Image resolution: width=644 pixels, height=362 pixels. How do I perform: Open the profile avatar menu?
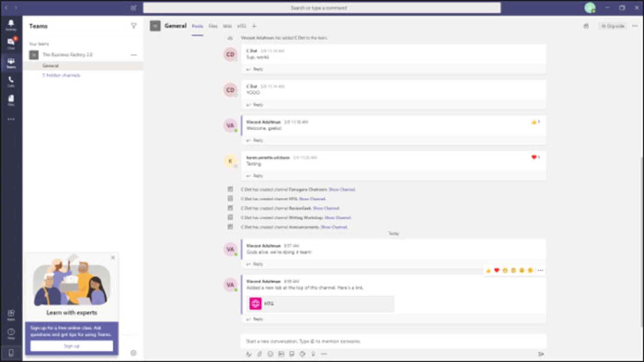click(590, 7)
